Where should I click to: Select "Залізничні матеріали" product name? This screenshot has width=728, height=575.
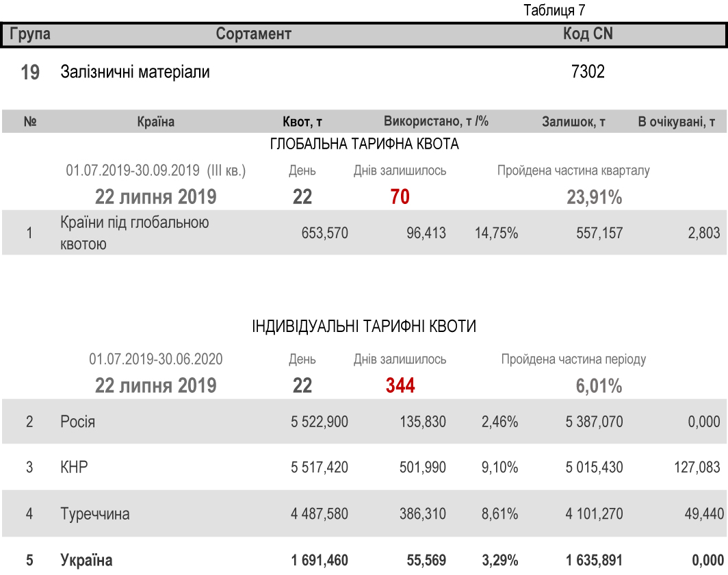[x=135, y=72]
